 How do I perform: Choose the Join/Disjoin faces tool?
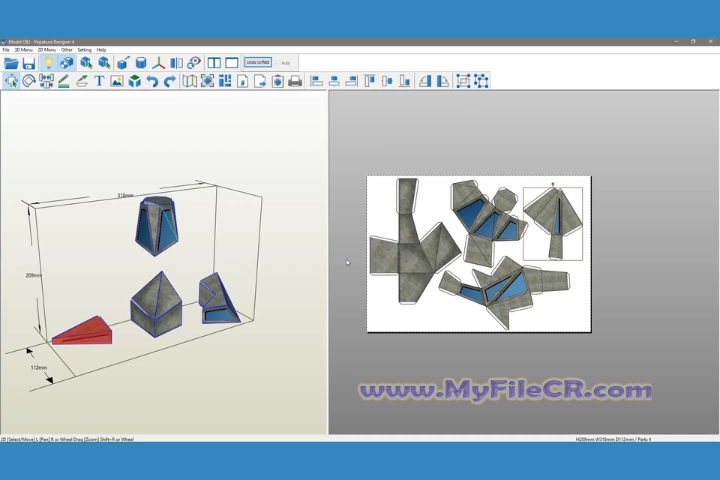click(x=46, y=81)
